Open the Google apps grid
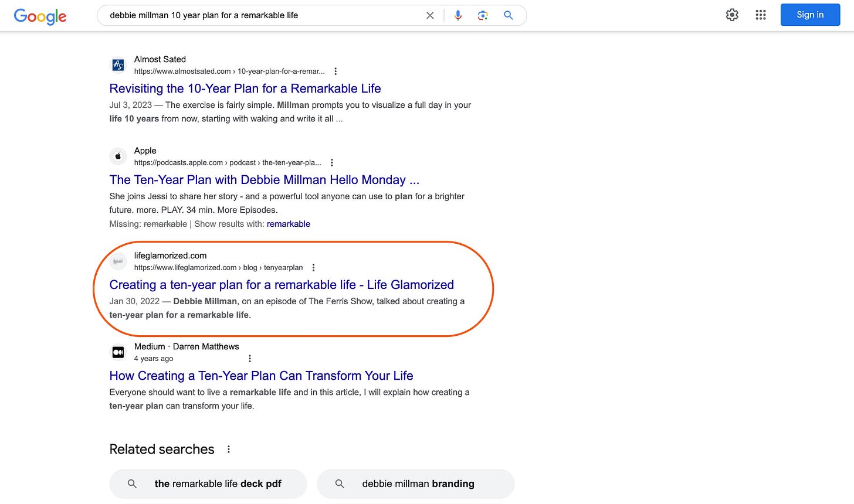This screenshot has width=854, height=504. pos(761,15)
